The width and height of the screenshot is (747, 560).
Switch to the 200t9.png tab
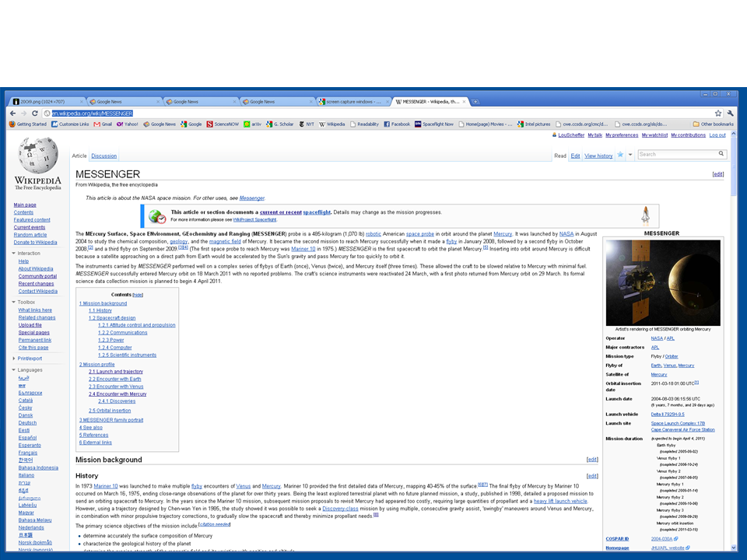coord(47,101)
